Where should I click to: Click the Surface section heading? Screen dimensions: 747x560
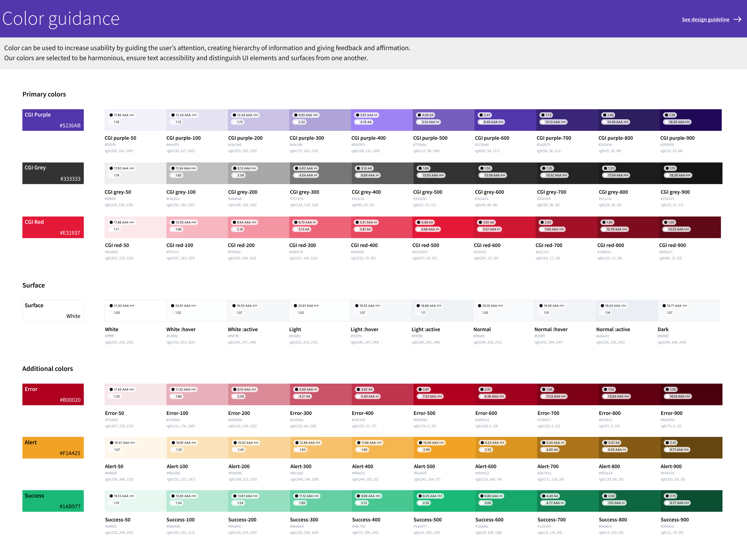coord(33,285)
